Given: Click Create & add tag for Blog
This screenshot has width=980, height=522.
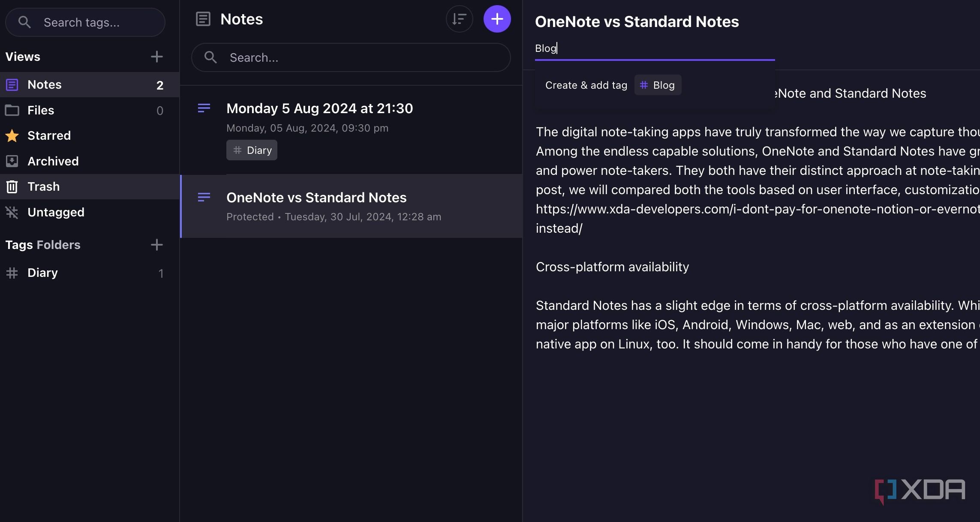Looking at the screenshot, I should 586,85.
